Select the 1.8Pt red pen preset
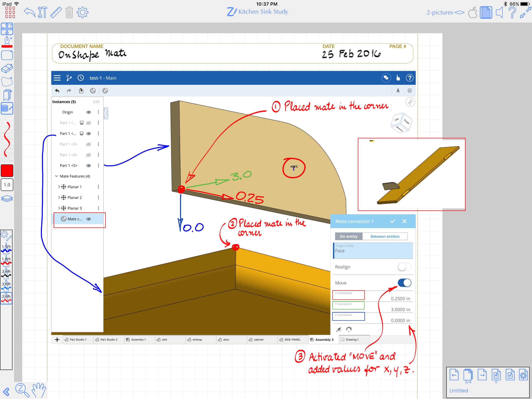Image resolution: width=532 pixels, height=399 pixels. click(6, 261)
